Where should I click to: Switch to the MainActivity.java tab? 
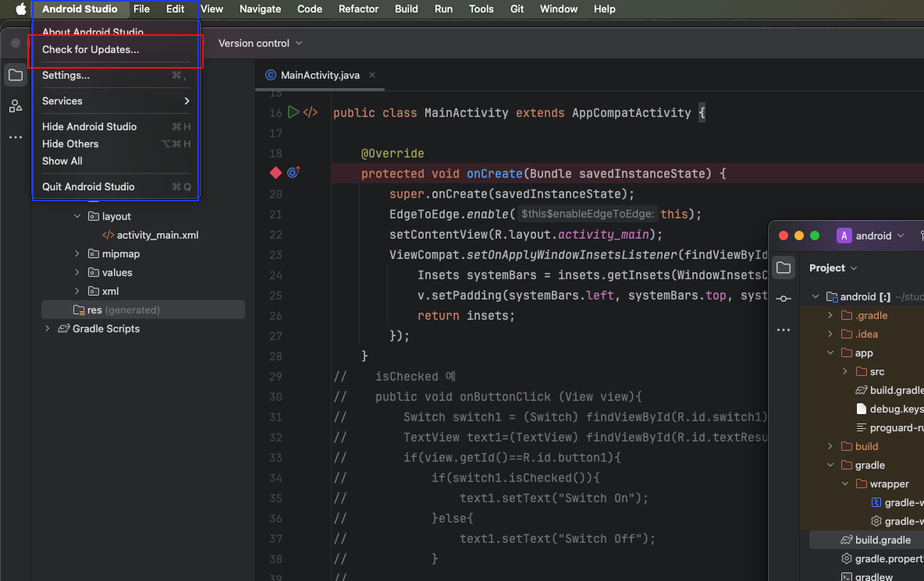click(x=320, y=75)
